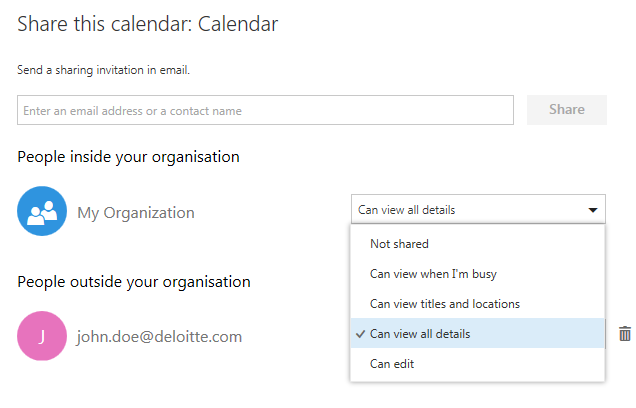Click the My Organization label

[136, 213]
